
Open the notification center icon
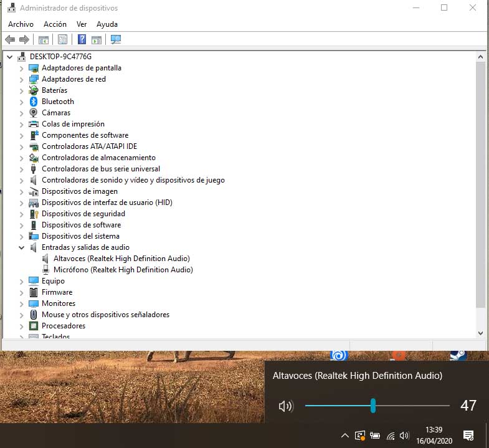(x=468, y=436)
